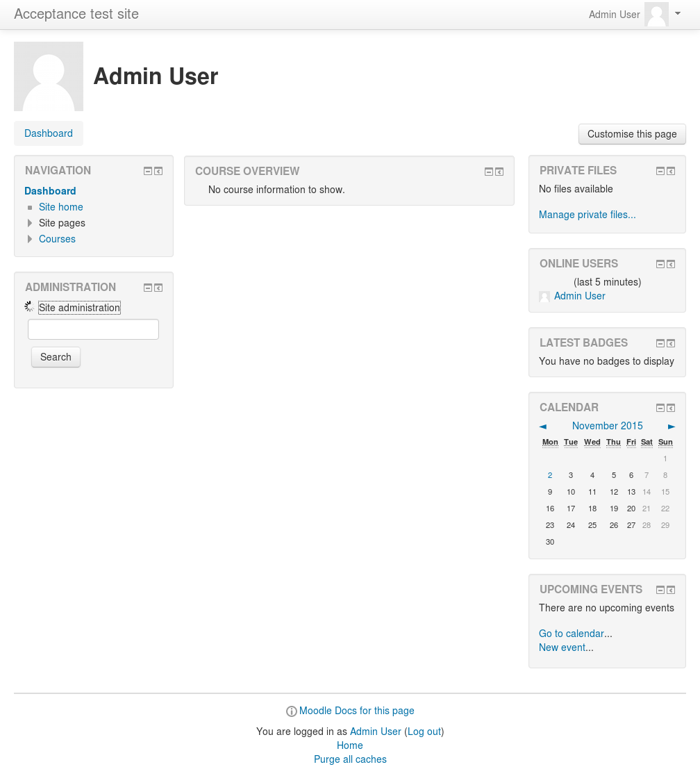Click the administration Search button
The height and width of the screenshot is (776, 700).
click(x=56, y=357)
